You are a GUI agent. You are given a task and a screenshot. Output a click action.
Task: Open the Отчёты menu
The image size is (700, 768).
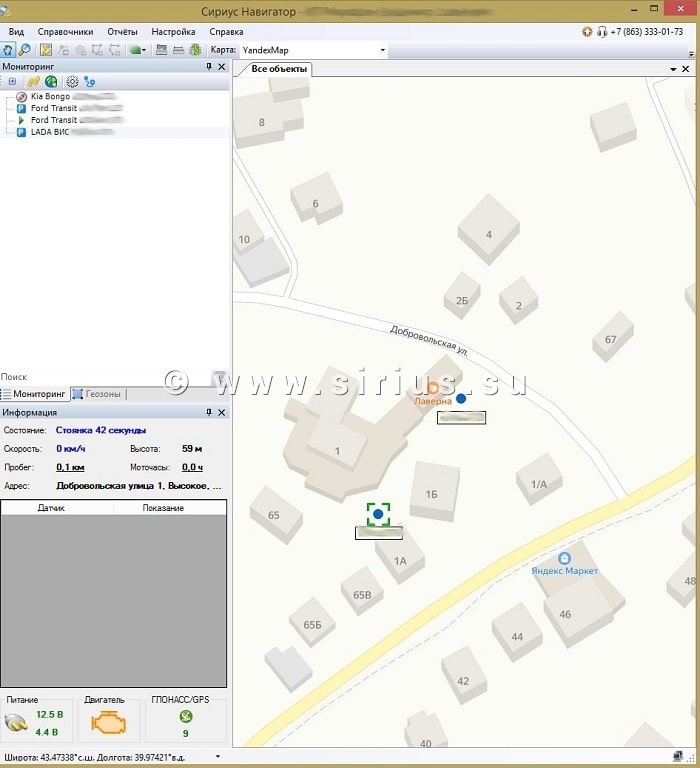coord(122,32)
